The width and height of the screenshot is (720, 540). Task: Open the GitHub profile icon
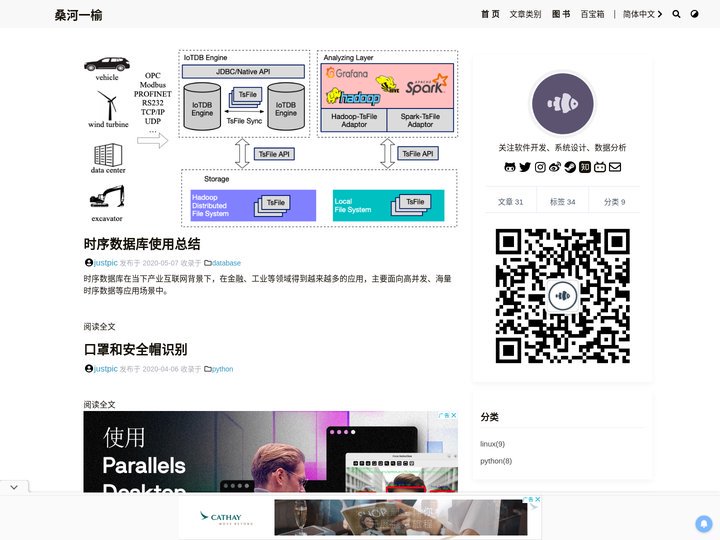coord(510,167)
